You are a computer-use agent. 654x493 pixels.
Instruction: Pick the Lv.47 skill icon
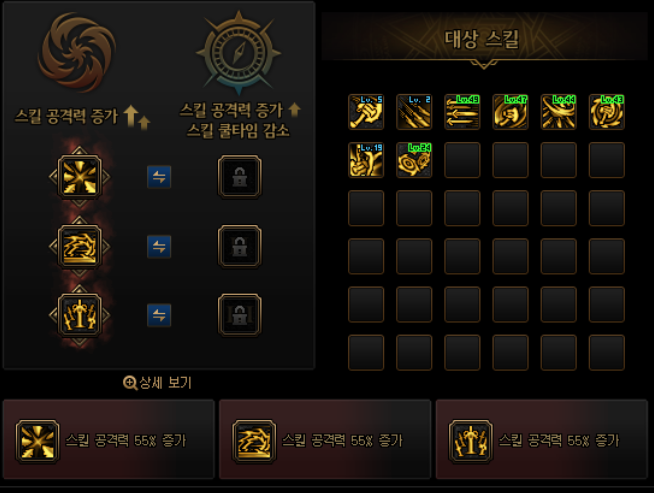[x=510, y=112]
